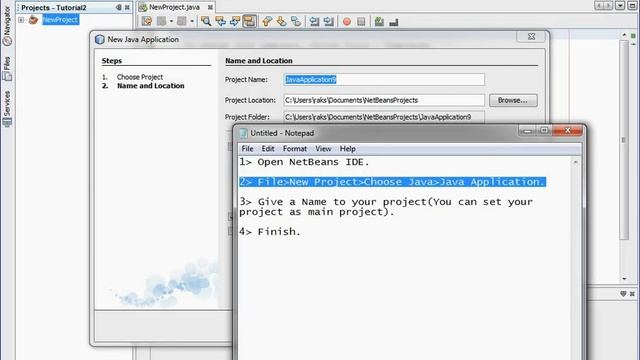Open the Notepad Help menu
The width and height of the screenshot is (640, 360).
[x=348, y=149]
